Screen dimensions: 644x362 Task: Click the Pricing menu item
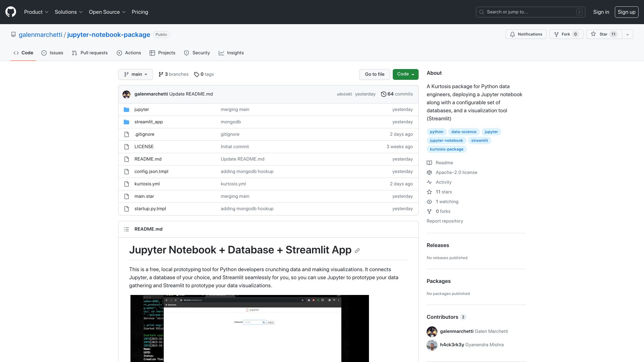[140, 12]
